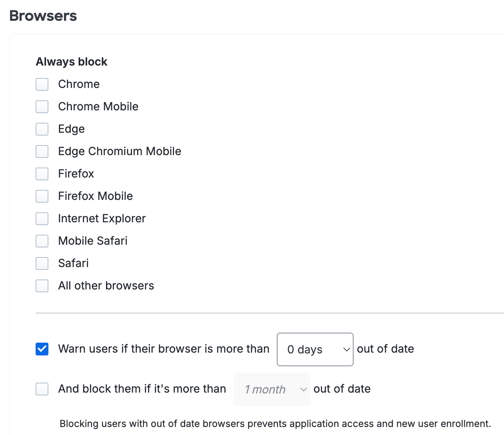Viewport: 504px width, 435px height.
Task: Select the out-of-date blocking explanation text
Action: pos(274,423)
